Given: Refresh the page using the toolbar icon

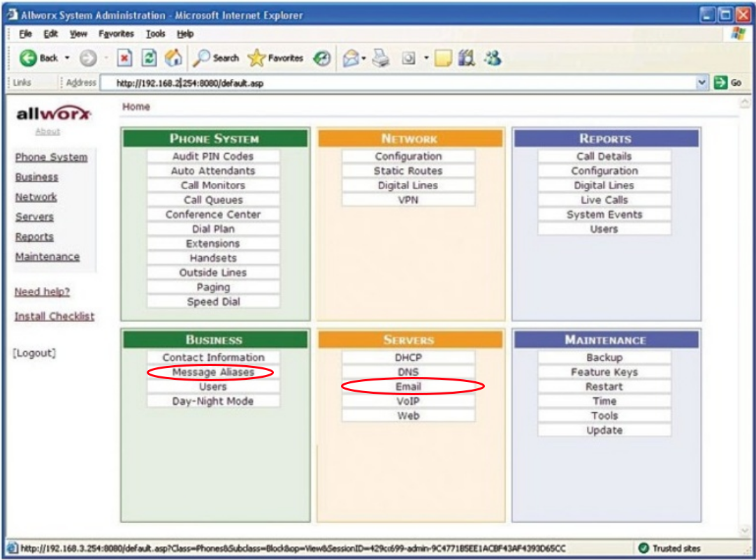Looking at the screenshot, I should [150, 59].
